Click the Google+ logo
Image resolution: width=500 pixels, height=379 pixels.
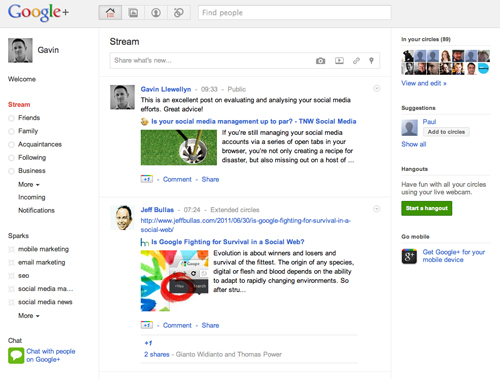click(x=38, y=13)
